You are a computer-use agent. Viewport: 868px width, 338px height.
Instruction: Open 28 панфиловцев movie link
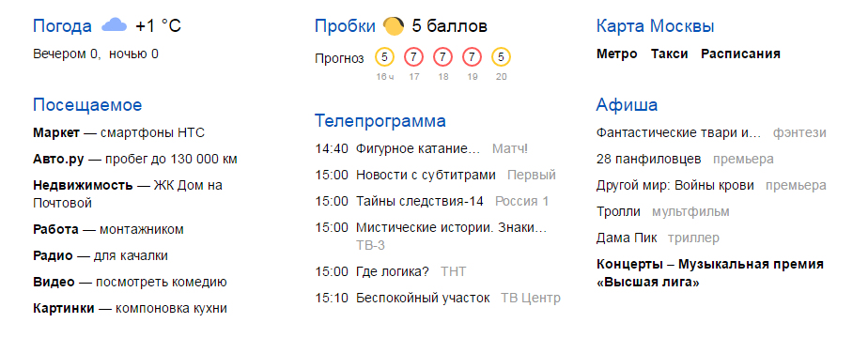pos(649,160)
